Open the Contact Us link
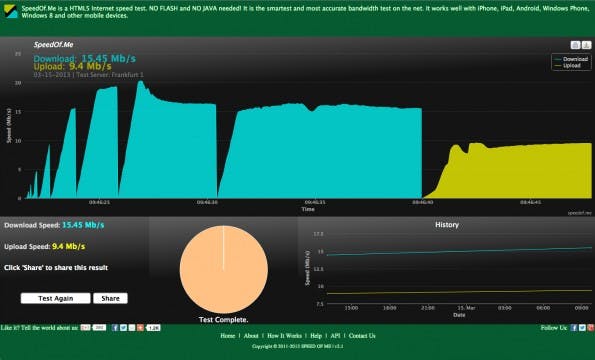The width and height of the screenshot is (595, 360). point(362,336)
